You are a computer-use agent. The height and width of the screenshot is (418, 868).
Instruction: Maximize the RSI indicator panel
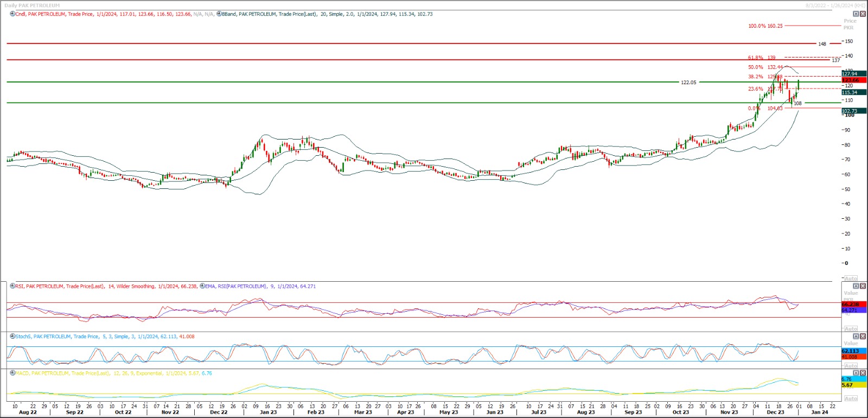point(856,286)
